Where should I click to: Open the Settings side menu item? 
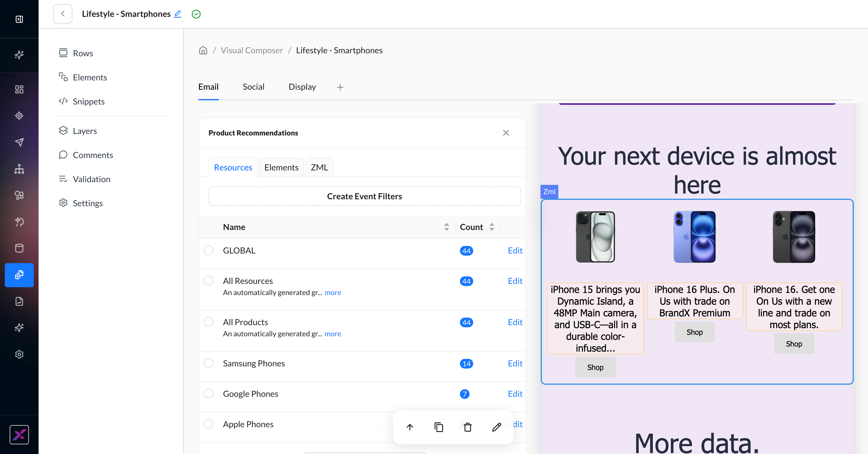pyautogui.click(x=81, y=203)
